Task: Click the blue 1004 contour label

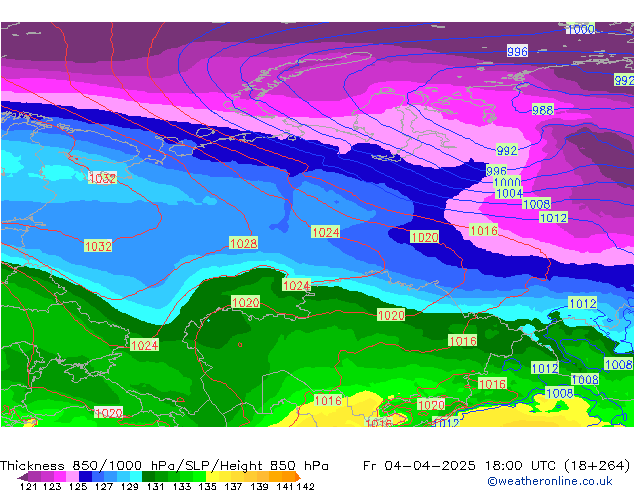Action: [509, 193]
